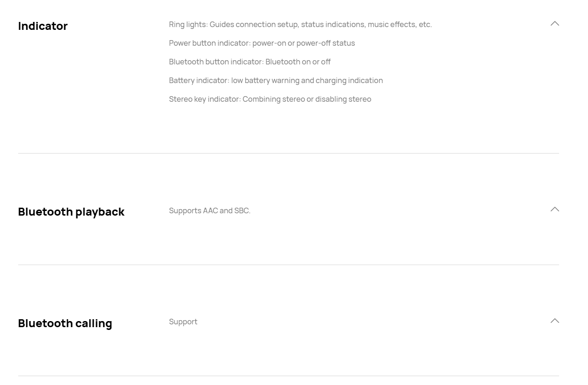Collapse the Bluetooth calling section chevron

pos(554,321)
